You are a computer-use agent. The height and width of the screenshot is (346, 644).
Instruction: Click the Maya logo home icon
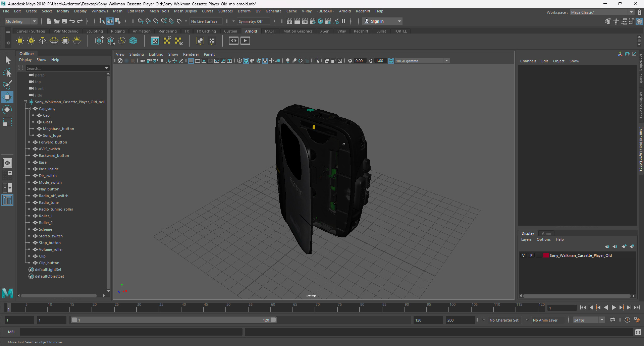click(x=7, y=293)
